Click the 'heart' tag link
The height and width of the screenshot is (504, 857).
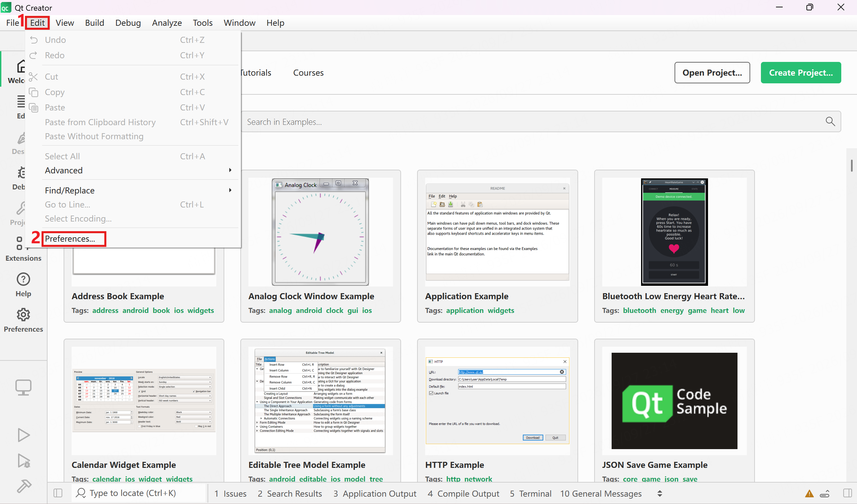(720, 310)
